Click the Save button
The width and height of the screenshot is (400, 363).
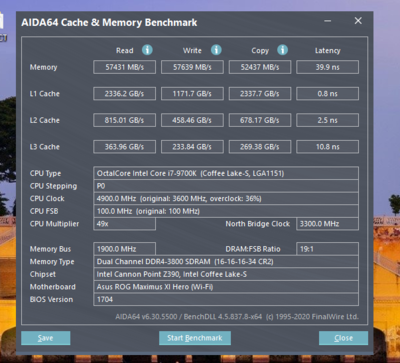point(46,338)
